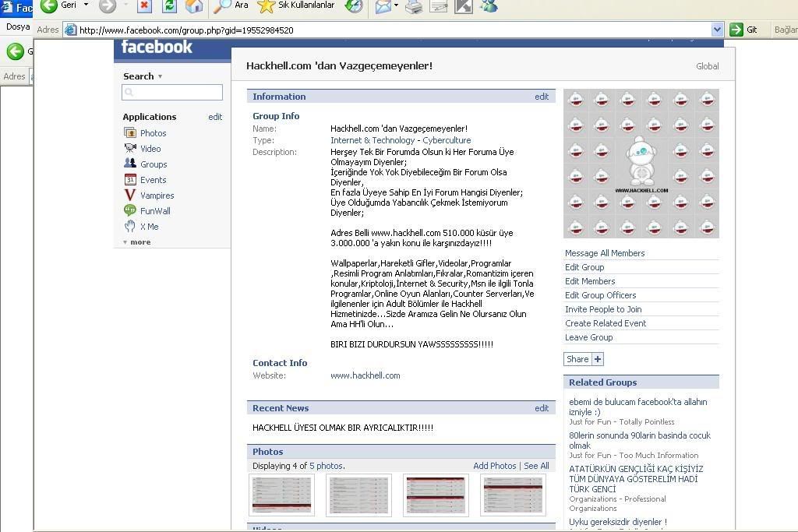Click the Edit Group link

[x=584, y=267]
